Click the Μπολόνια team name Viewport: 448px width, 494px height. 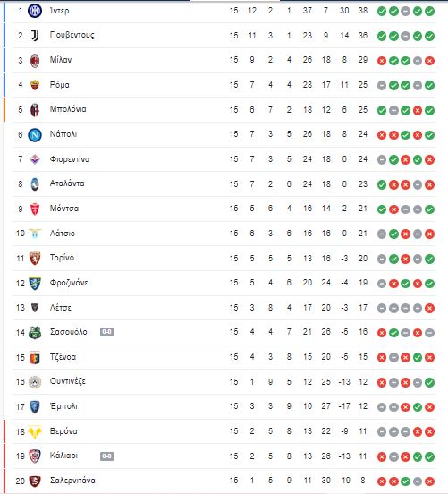click(68, 109)
